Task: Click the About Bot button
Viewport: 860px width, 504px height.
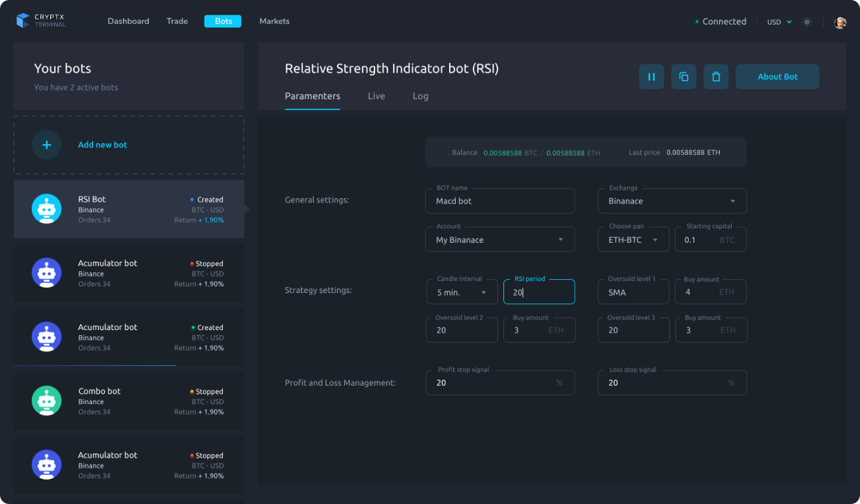Action: point(777,77)
